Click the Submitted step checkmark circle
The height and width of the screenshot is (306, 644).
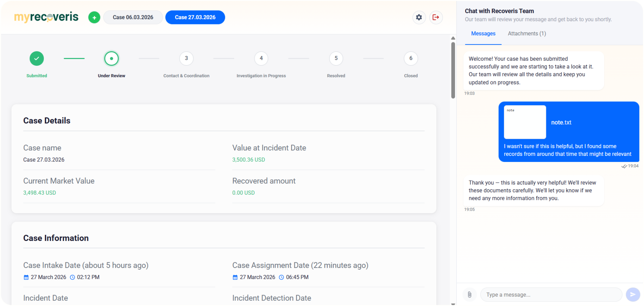37,58
